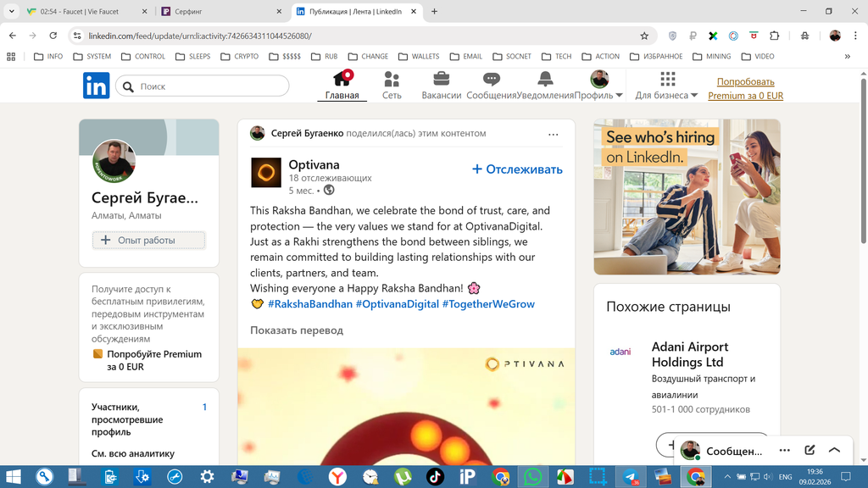868x488 pixels.
Task: Click the #RakshaBandhan hashtag
Action: pos(310,304)
